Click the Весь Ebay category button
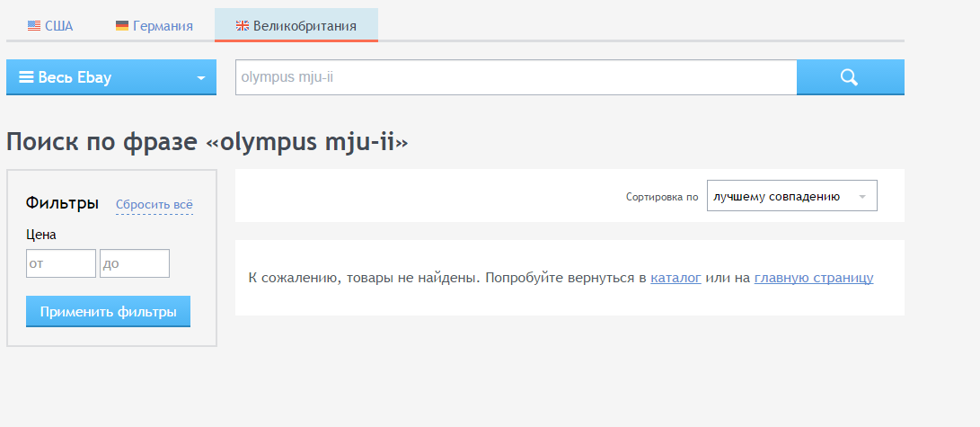Screen dimensions: 980x427 click(111, 77)
